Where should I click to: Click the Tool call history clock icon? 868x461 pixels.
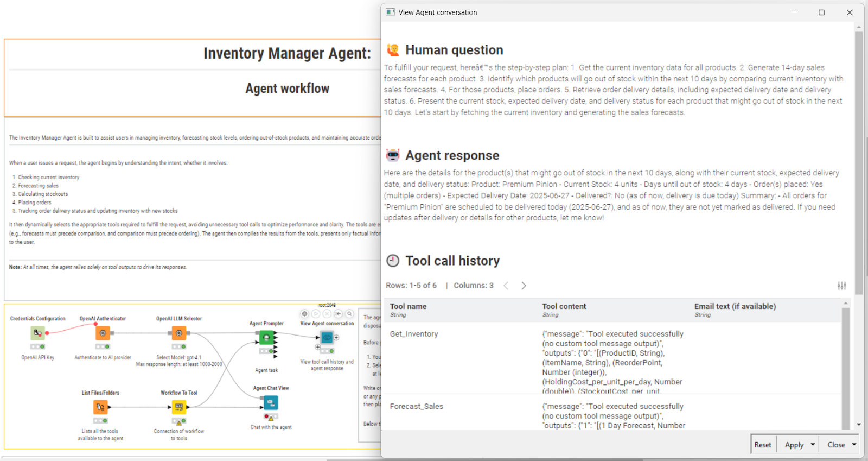393,261
